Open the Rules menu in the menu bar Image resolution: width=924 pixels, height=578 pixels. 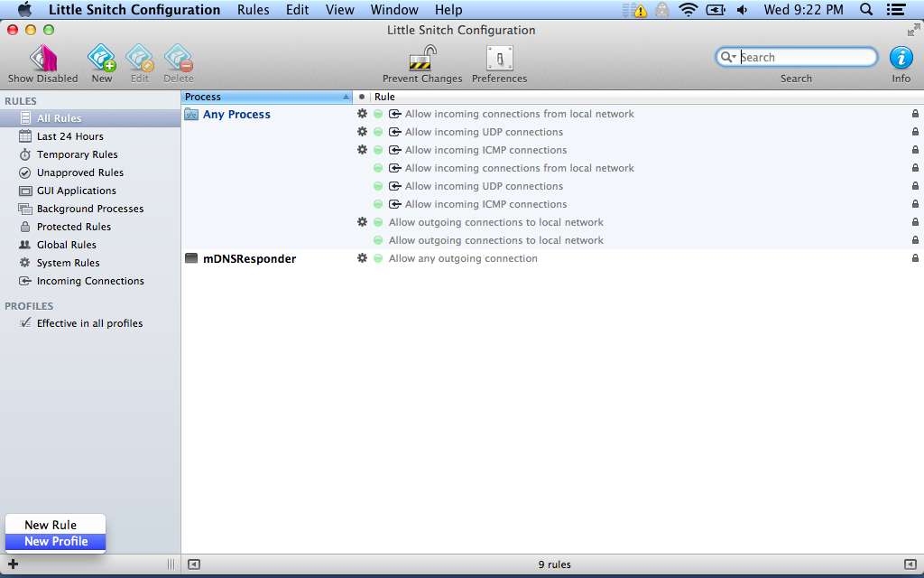[254, 10]
